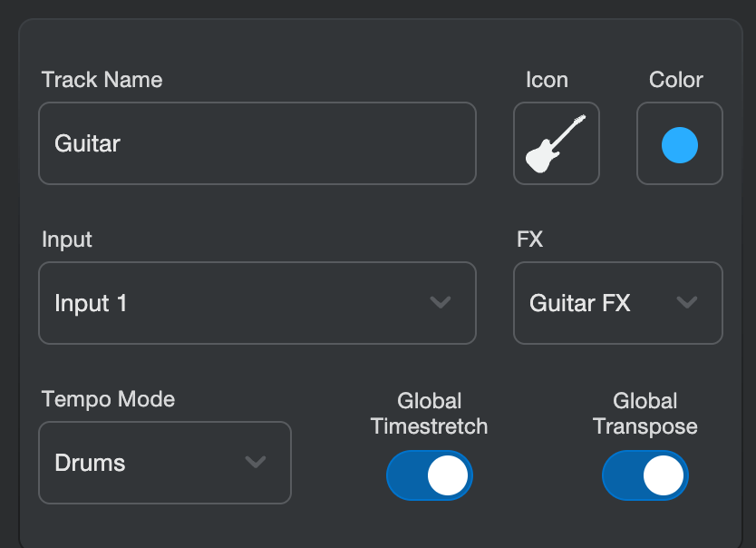Screen dimensions: 756x548
Task: Open the Tempo Mode dropdown showing Drums
Action: [164, 463]
